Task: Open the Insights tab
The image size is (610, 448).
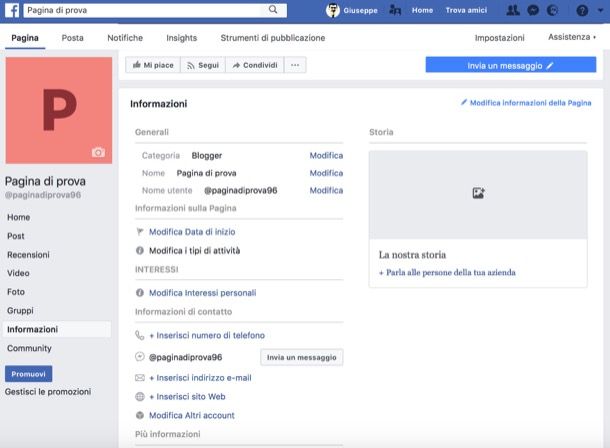Action: [182, 38]
